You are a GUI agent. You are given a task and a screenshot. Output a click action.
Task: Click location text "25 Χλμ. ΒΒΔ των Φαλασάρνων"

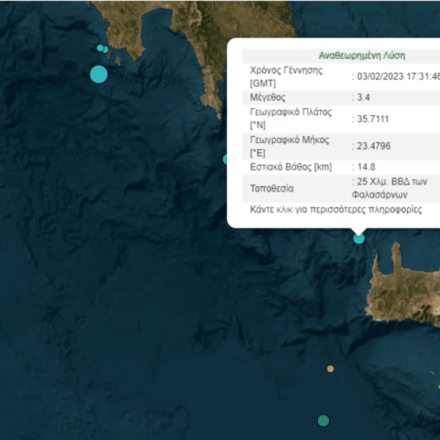[x=389, y=188]
